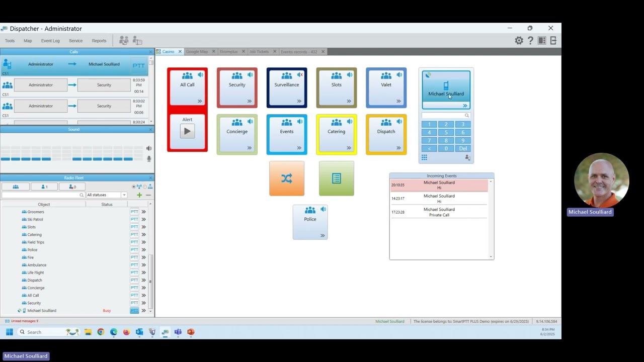The width and height of the screenshot is (644, 362).
Task: Expand the Groomers row double chevron
Action: pos(143,212)
